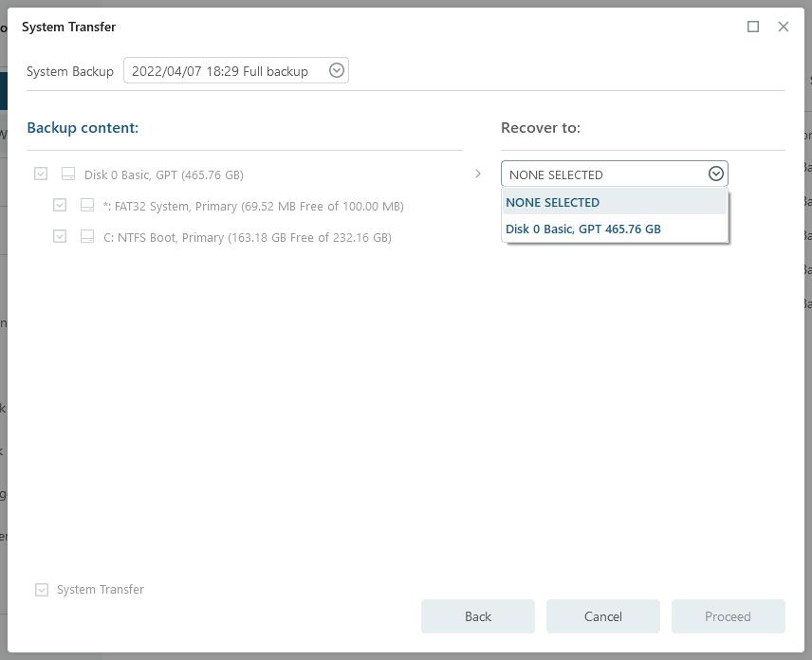Toggle the System Transfer checkbox
This screenshot has height=660, width=812.
(x=42, y=590)
